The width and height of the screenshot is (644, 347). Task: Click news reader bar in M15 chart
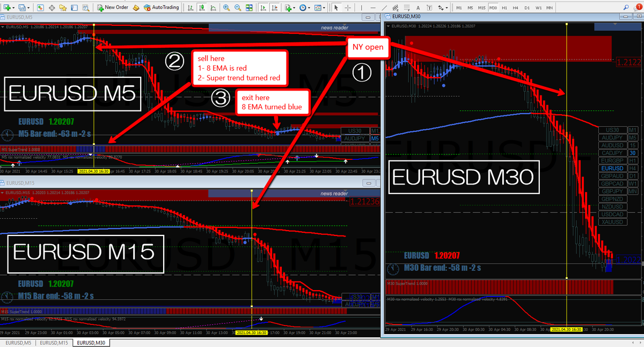click(294, 194)
